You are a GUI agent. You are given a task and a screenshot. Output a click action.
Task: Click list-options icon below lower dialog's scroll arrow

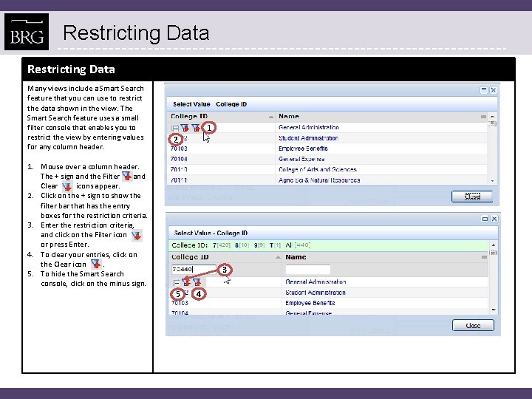494,253
